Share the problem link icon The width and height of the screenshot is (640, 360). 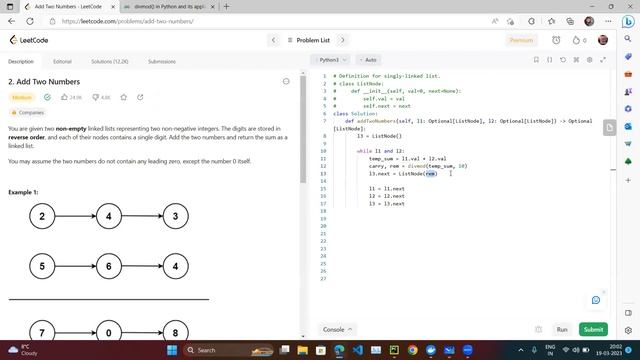click(x=140, y=97)
